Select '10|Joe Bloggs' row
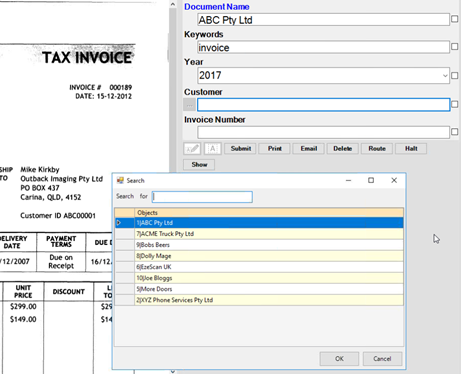This screenshot has height=374, width=461. 269,278
